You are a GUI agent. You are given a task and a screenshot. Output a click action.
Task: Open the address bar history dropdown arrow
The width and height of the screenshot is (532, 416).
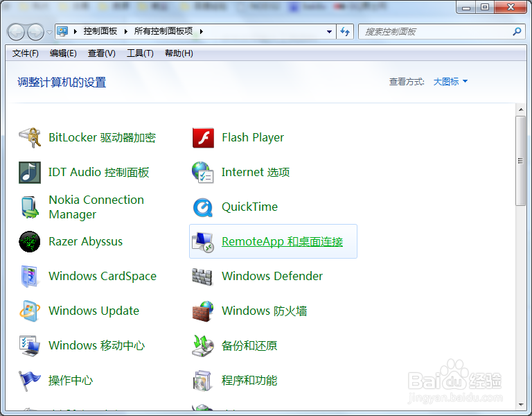[x=329, y=32]
